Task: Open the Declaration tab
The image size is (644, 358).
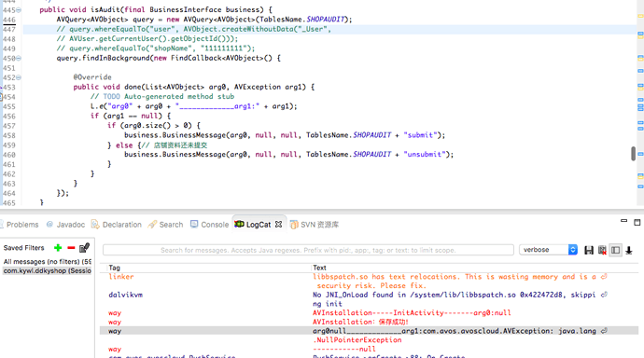Action: 117,225
